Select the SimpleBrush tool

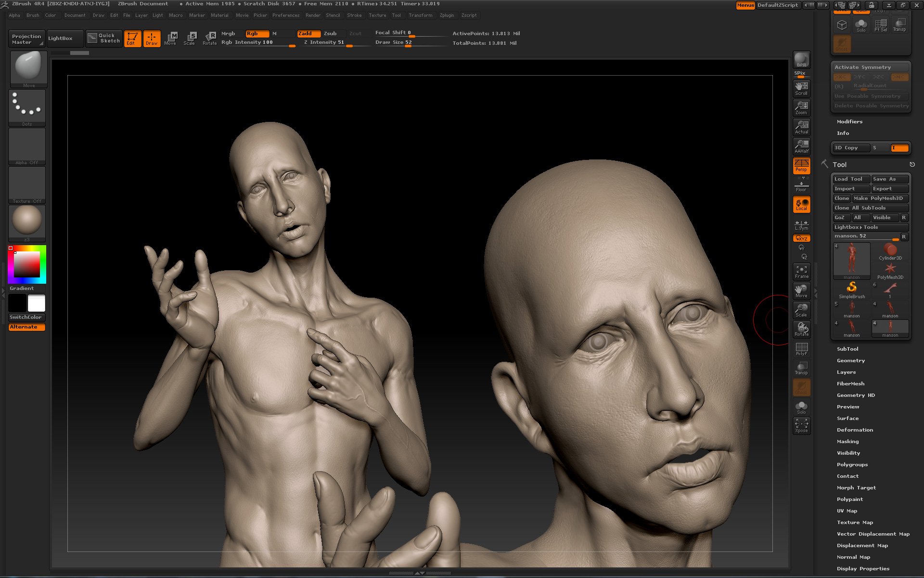852,290
